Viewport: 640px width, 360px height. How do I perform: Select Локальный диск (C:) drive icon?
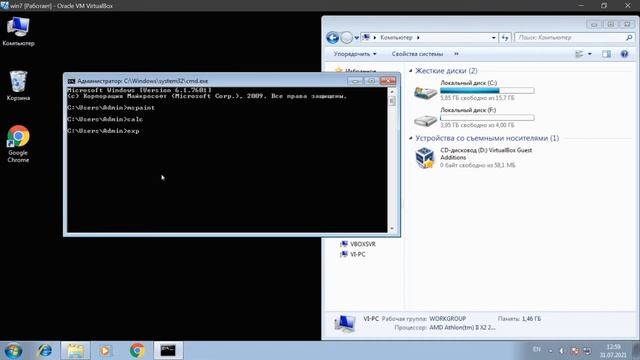[x=425, y=91]
